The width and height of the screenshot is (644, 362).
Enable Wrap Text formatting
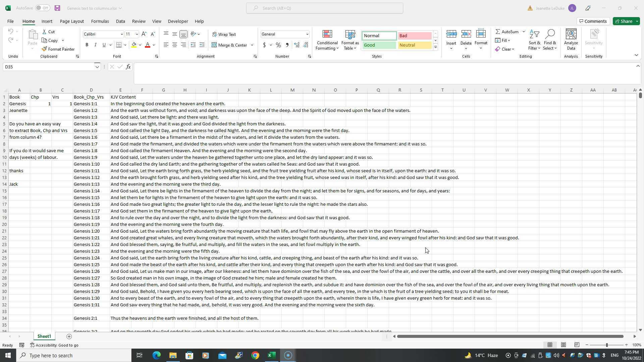coord(224,34)
